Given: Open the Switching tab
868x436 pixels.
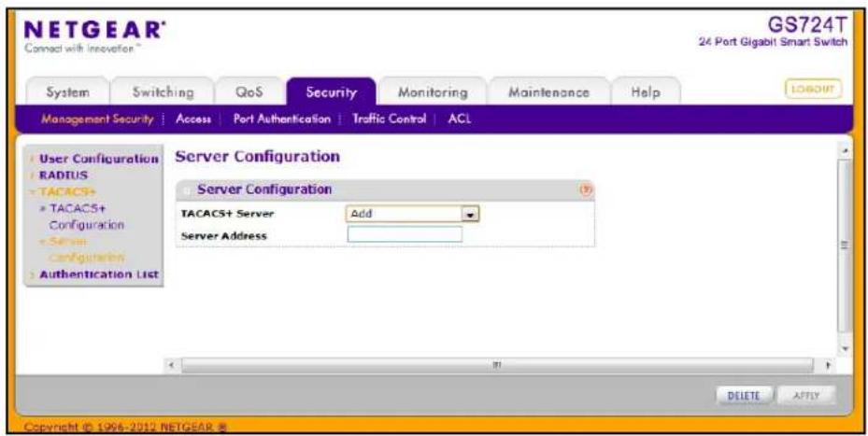Looking at the screenshot, I should coord(163,91).
